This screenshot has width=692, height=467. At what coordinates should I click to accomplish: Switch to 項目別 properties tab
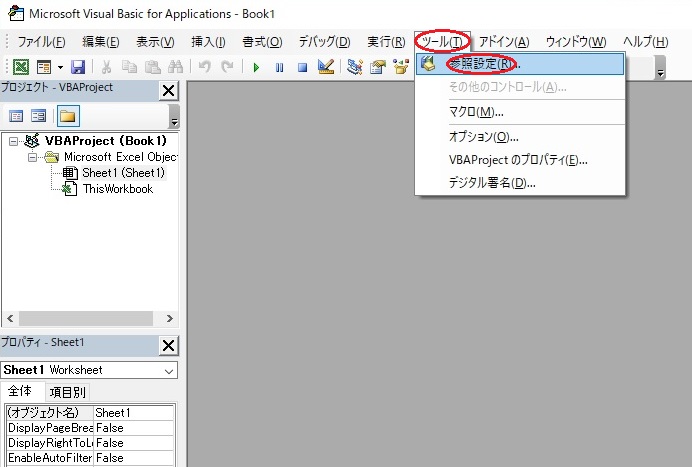[67, 392]
